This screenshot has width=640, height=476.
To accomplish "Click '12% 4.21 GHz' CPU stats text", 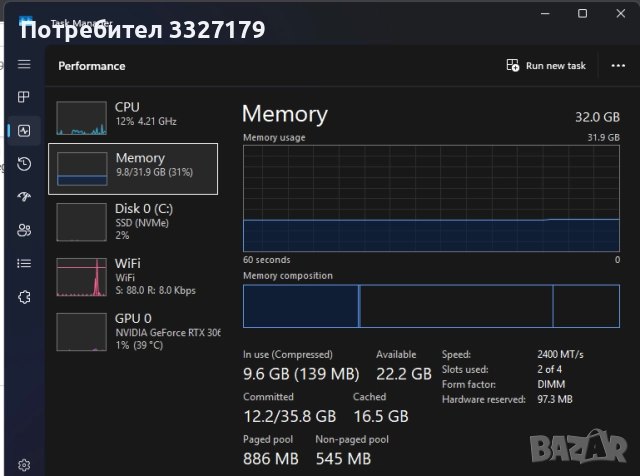I will click(146, 121).
